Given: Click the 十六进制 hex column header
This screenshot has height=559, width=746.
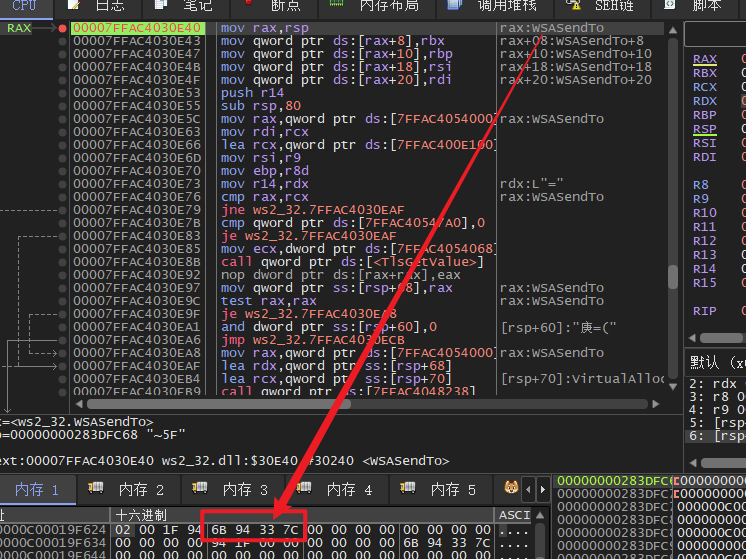Looking at the screenshot, I should 142,514.
